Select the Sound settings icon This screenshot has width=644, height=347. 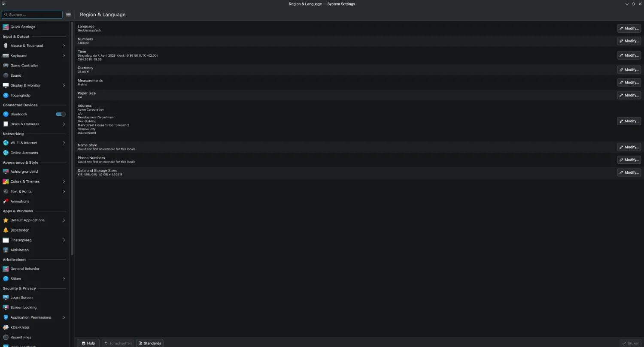[6, 75]
